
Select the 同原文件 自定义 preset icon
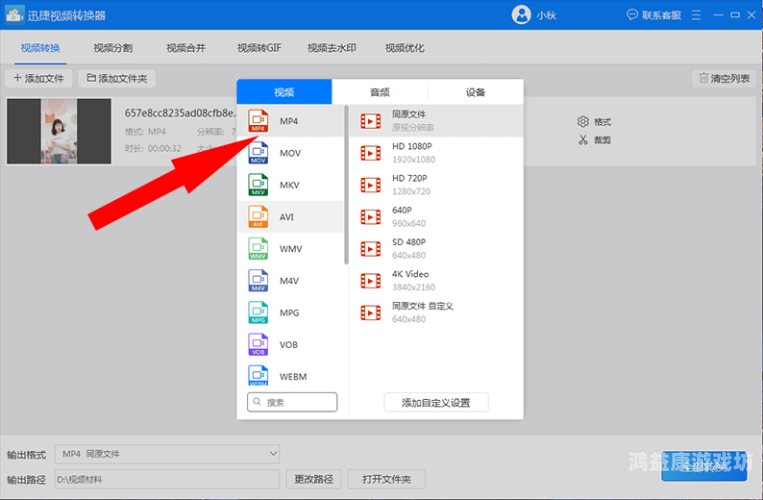point(371,313)
